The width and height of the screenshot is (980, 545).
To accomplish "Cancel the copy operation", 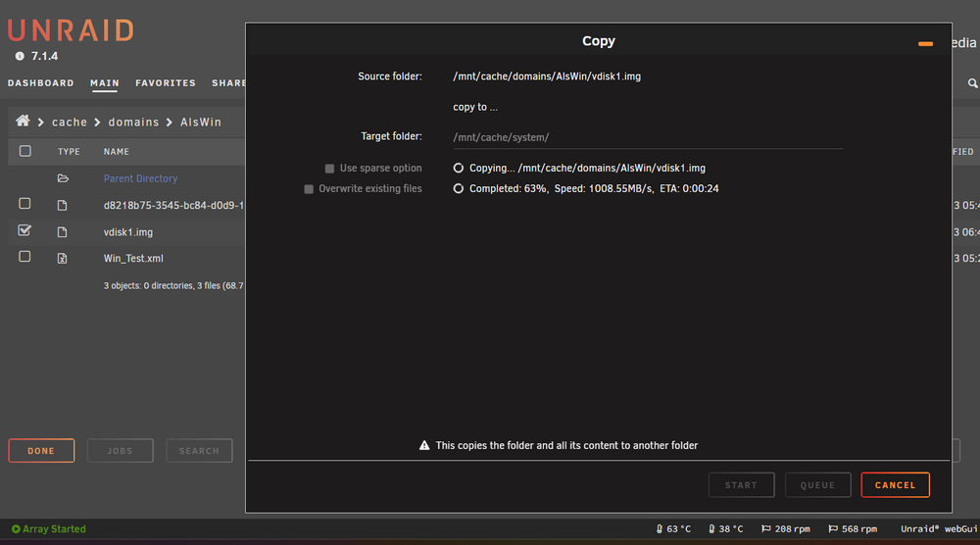I will 895,485.
